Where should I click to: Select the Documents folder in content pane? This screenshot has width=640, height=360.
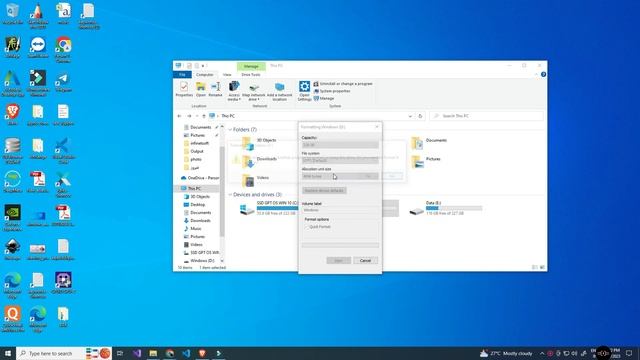pos(429,143)
